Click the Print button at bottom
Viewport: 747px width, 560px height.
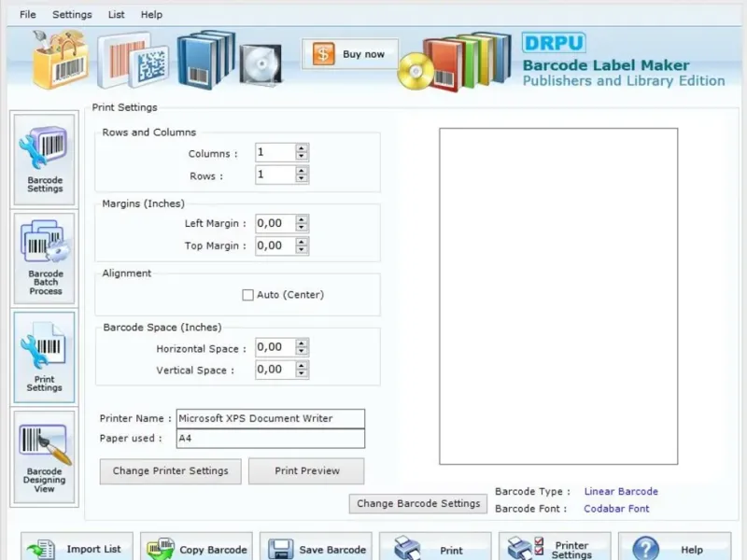(435, 547)
